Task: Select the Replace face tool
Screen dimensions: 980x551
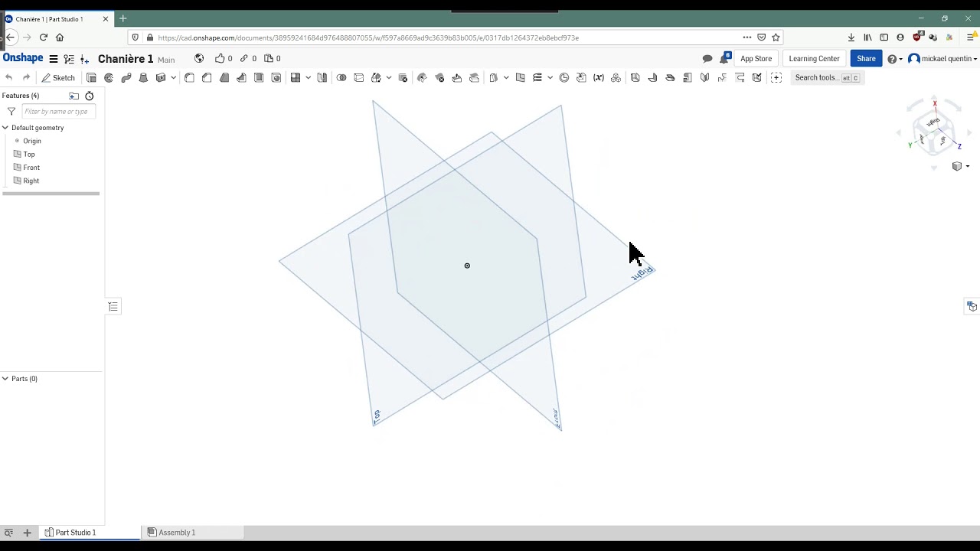Action: [x=475, y=77]
